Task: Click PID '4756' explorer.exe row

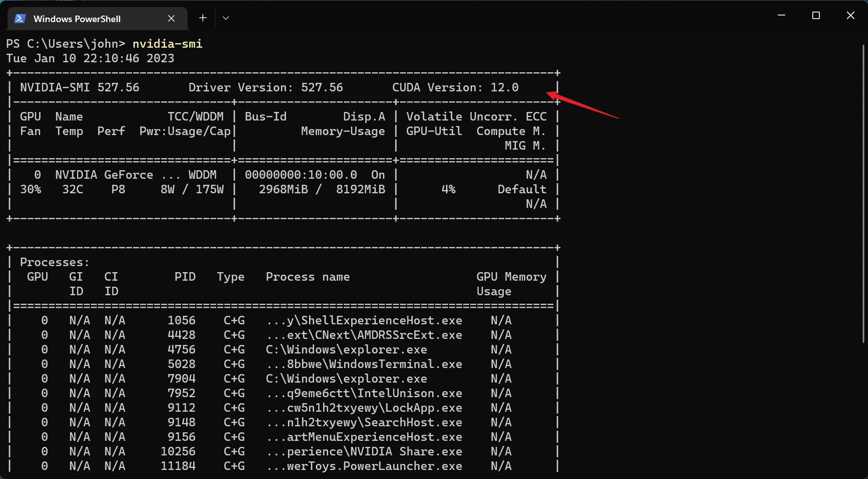Action: pos(182,349)
